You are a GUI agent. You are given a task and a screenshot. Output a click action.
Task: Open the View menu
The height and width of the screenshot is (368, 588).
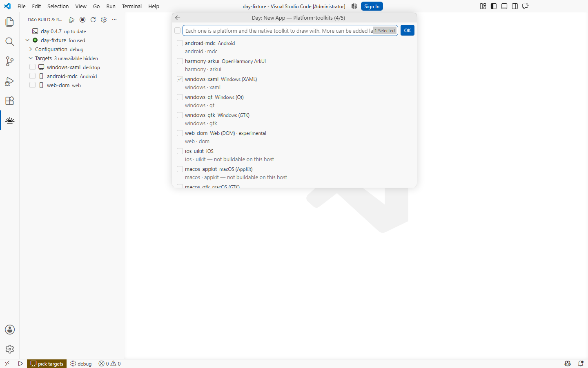(81, 6)
